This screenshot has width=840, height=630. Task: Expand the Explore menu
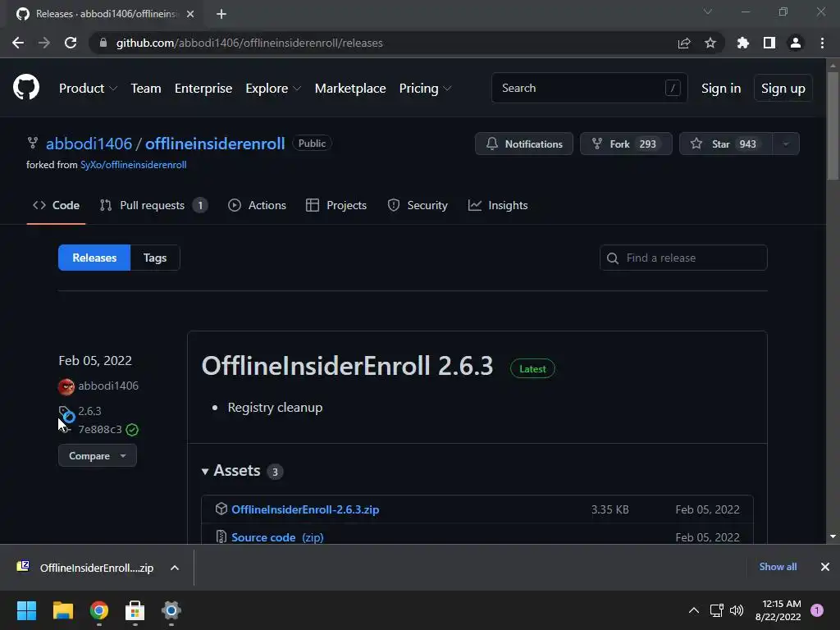pyautogui.click(x=273, y=89)
